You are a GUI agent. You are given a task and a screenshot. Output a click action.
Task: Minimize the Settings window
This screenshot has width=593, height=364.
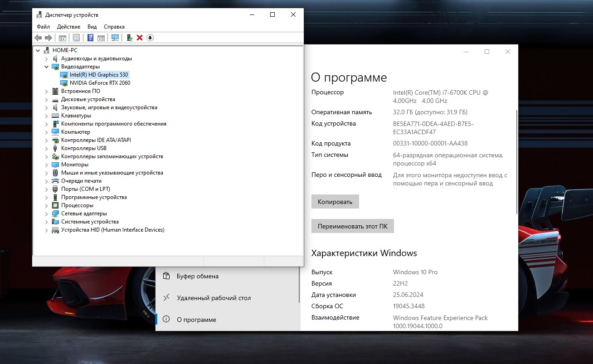click(x=466, y=52)
